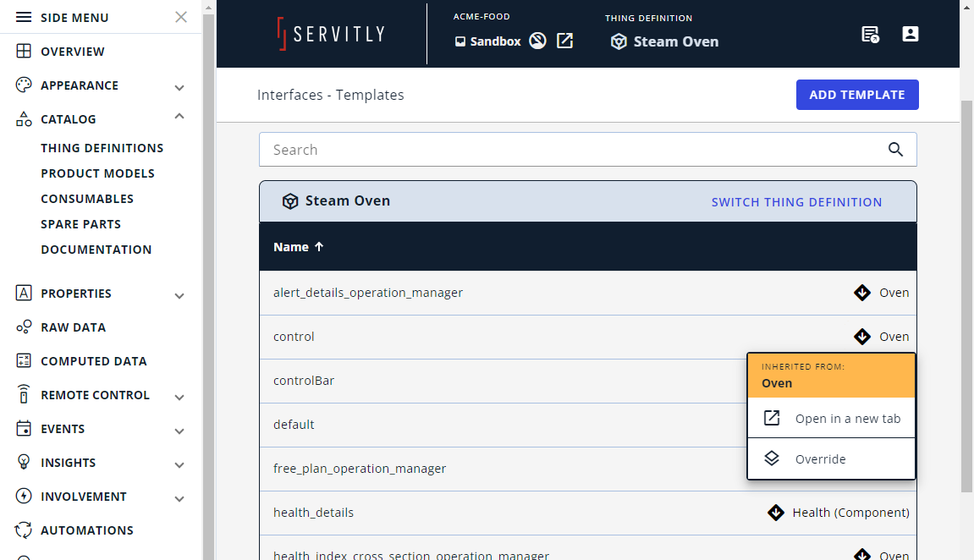The height and width of the screenshot is (560, 974).
Task: Expand the Involvement section chevron
Action: coord(179,499)
